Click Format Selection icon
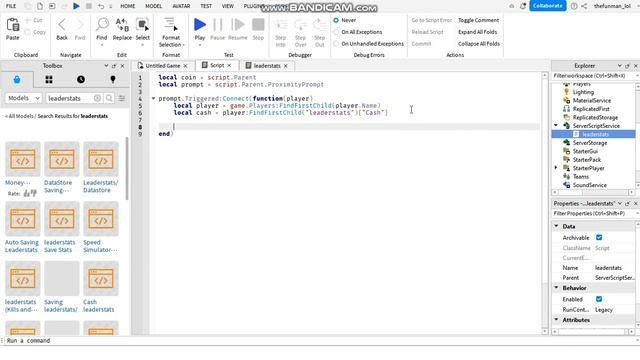640x360 pixels. [x=171, y=24]
